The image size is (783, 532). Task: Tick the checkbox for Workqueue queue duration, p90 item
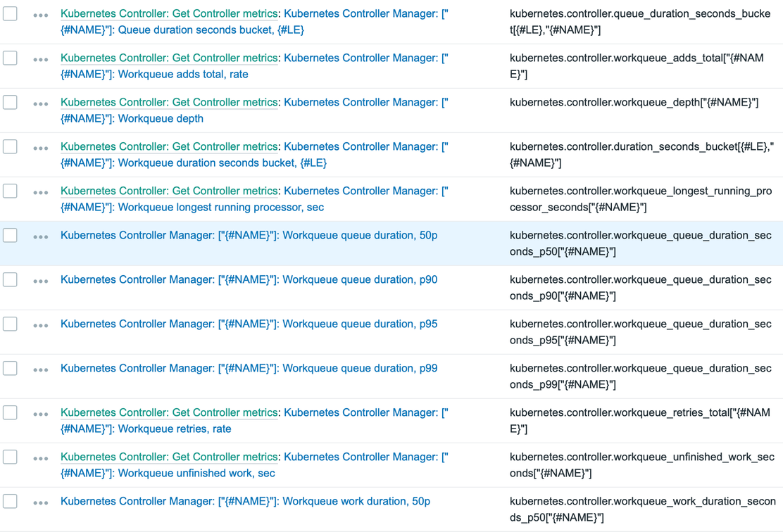10,279
